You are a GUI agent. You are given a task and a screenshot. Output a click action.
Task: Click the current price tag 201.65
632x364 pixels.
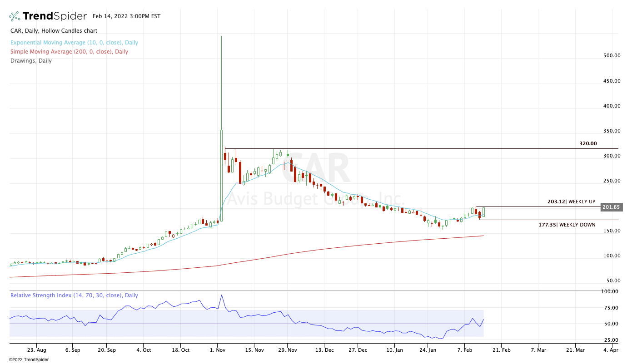611,207
